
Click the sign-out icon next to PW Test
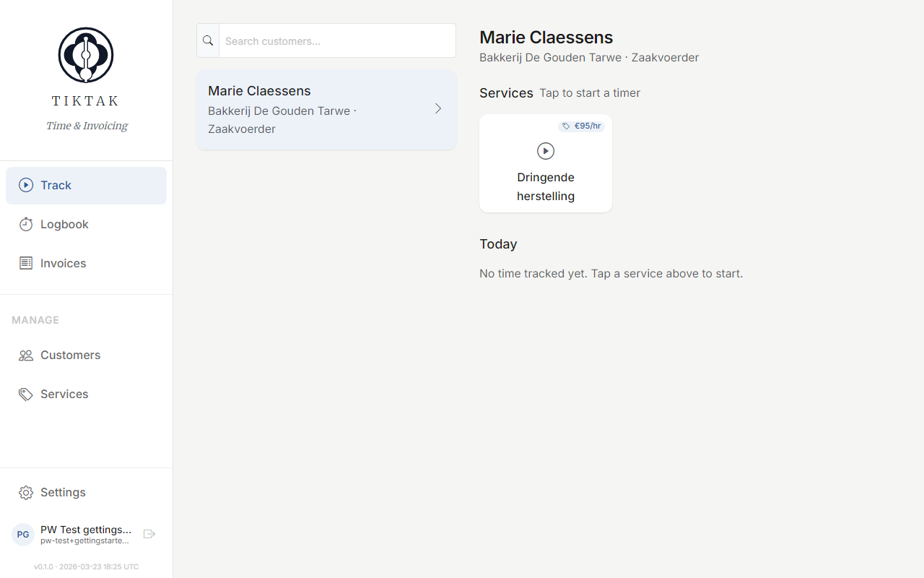tap(149, 533)
